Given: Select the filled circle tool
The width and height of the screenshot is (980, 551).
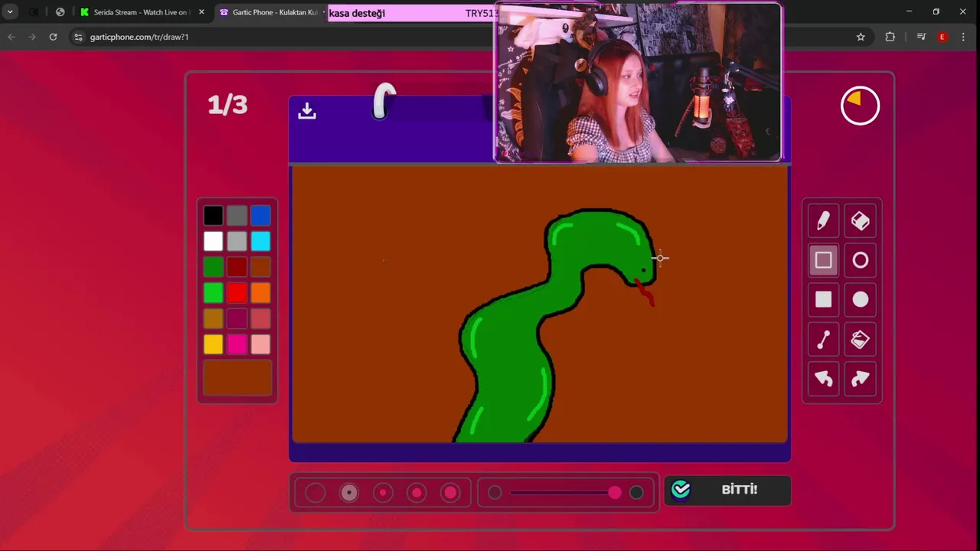Looking at the screenshot, I should click(x=861, y=299).
